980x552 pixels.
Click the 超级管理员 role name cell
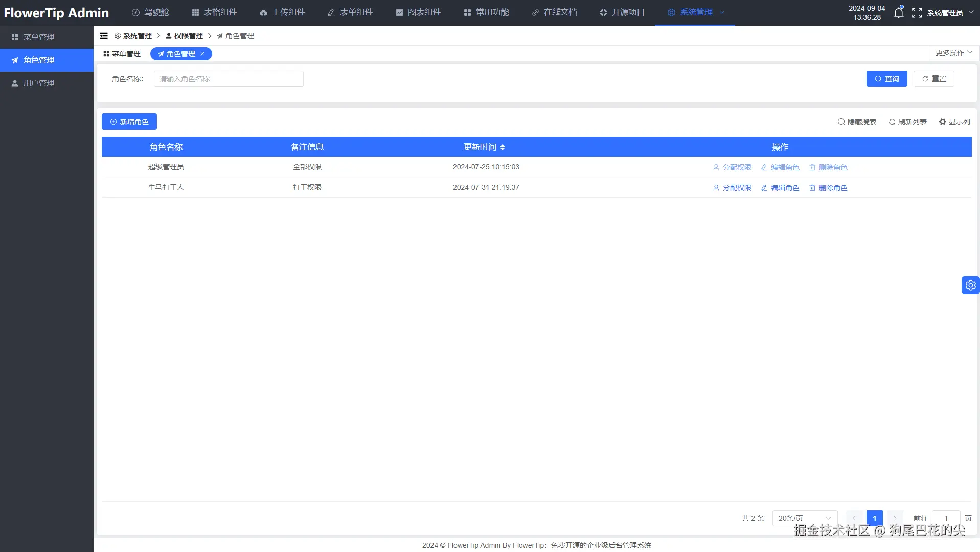tap(166, 167)
